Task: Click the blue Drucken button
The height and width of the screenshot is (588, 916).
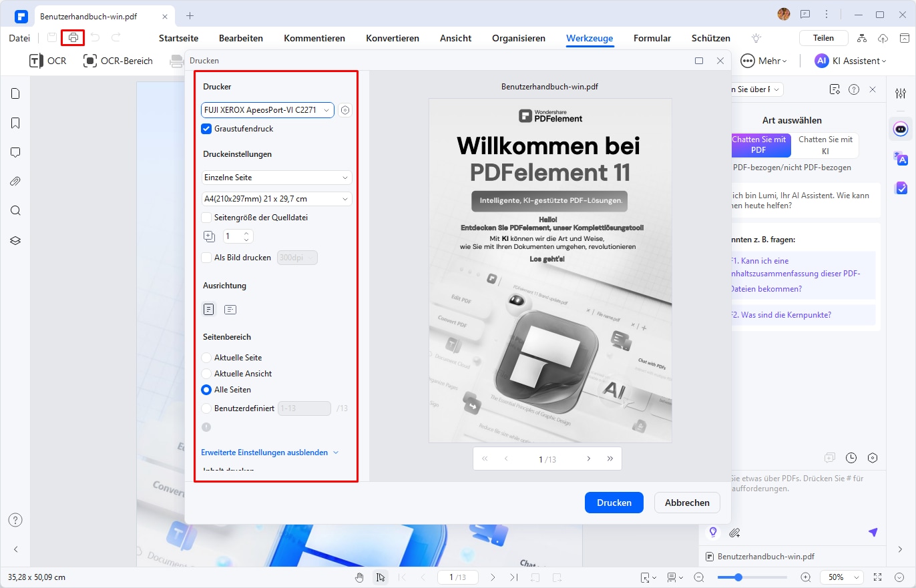Action: pos(614,503)
